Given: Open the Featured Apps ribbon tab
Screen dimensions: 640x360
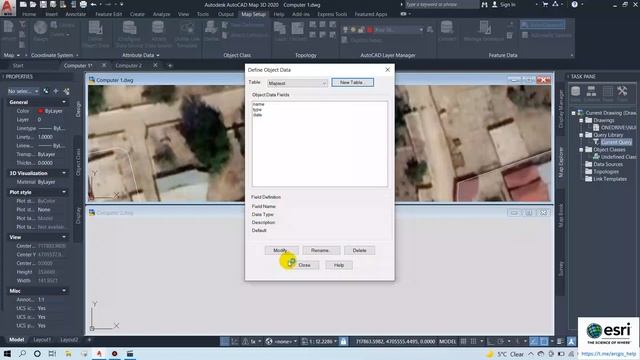Looking at the screenshot, I should (371, 14).
